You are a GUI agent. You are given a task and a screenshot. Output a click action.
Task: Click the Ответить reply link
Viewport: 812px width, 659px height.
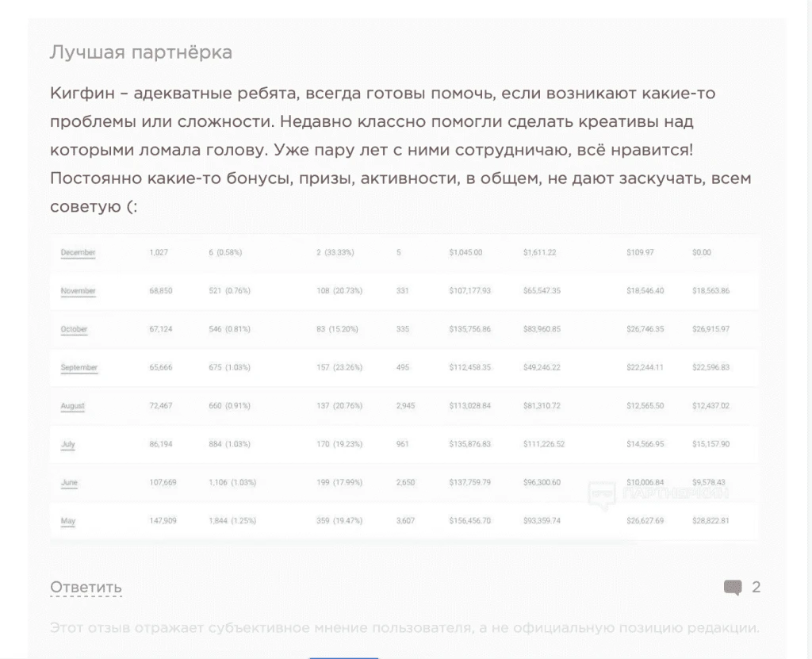coord(86,587)
